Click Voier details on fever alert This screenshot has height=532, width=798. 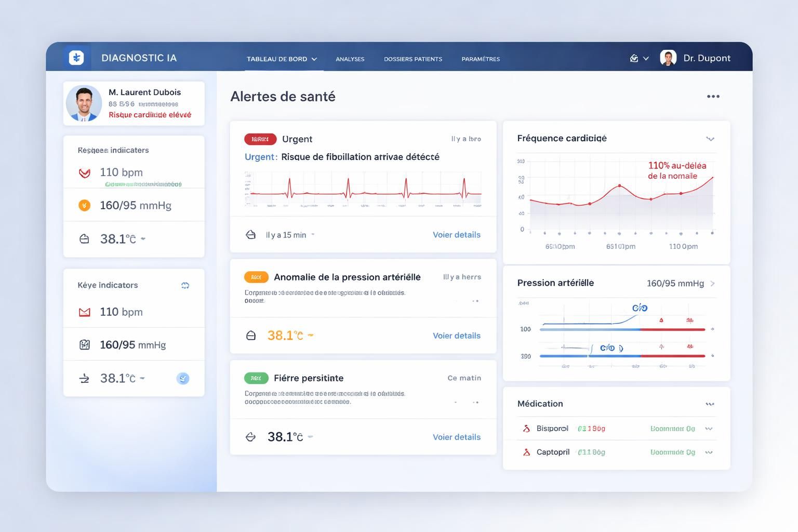[457, 437]
